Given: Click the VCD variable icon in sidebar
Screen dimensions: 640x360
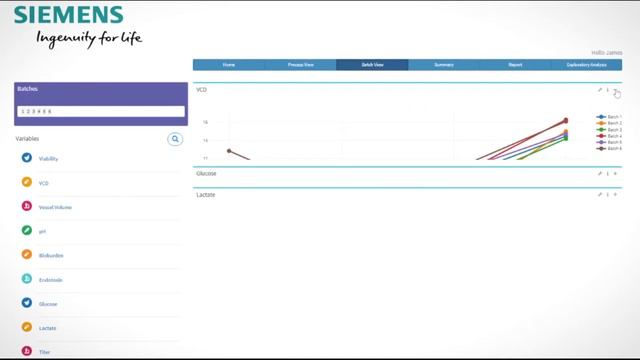Looking at the screenshot, I should coord(27,182).
